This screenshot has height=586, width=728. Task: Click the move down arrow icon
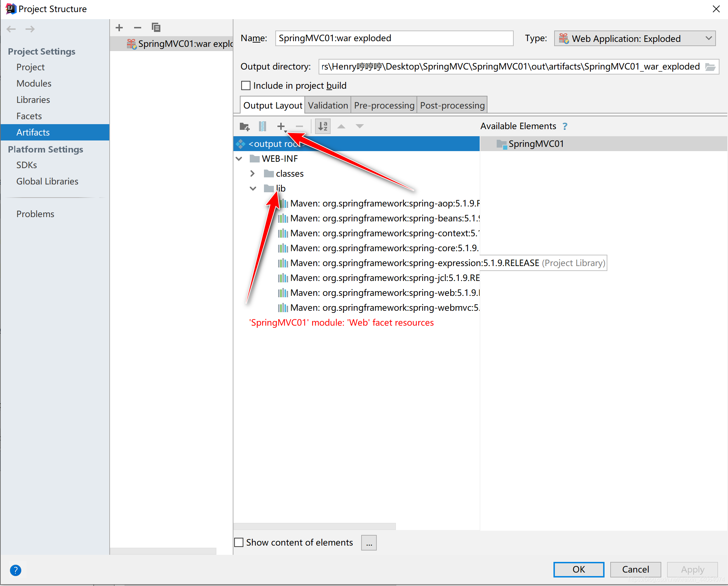pyautogui.click(x=360, y=126)
